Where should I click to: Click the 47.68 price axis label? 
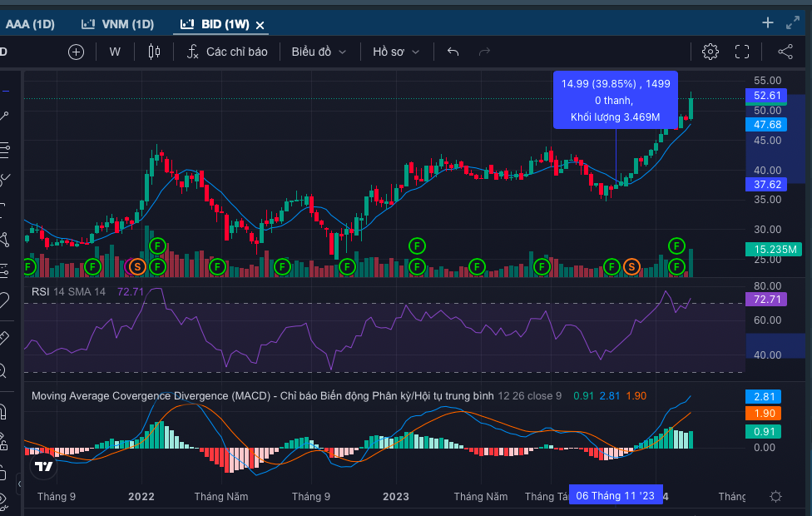[766, 124]
